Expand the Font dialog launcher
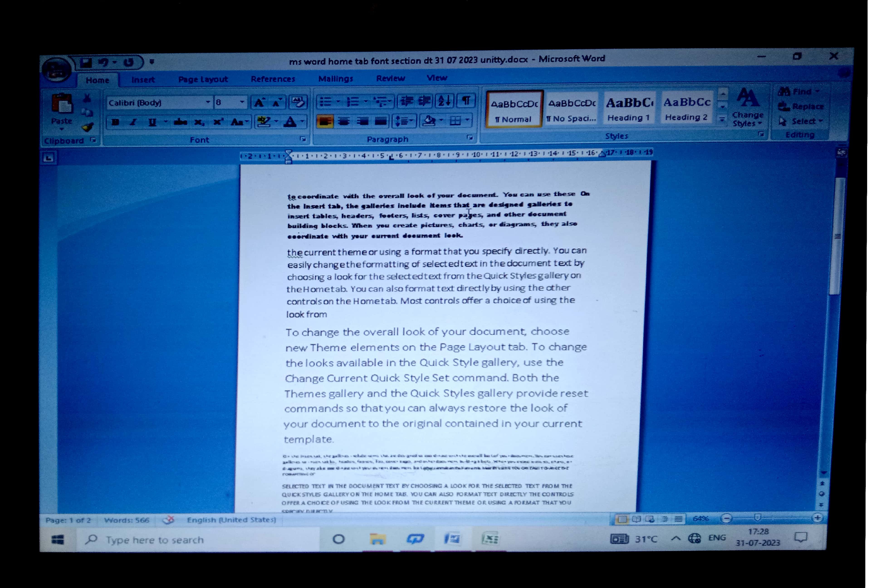 (x=303, y=140)
